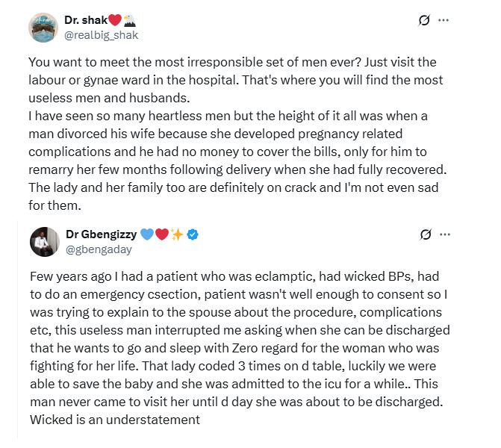Open Dr. shak's profile picture

point(43,28)
